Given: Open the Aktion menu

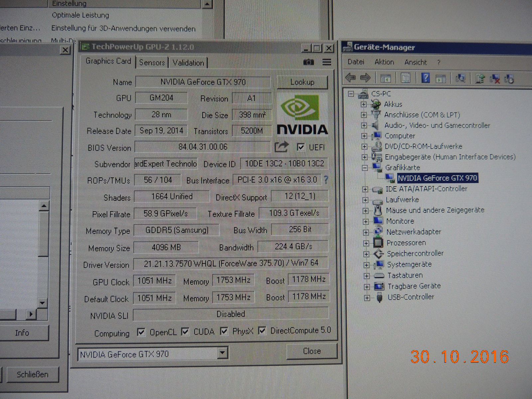Looking at the screenshot, I should click(x=384, y=62).
